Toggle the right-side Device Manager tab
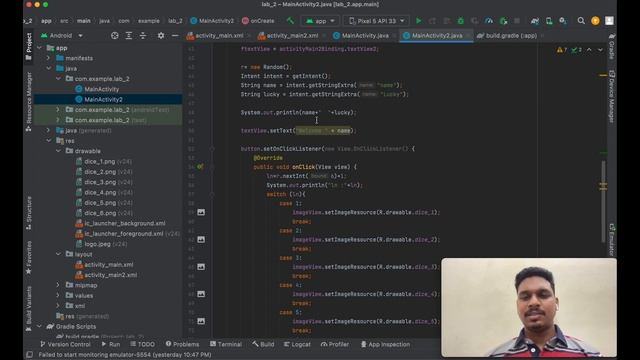640x360 pixels. (x=611, y=96)
